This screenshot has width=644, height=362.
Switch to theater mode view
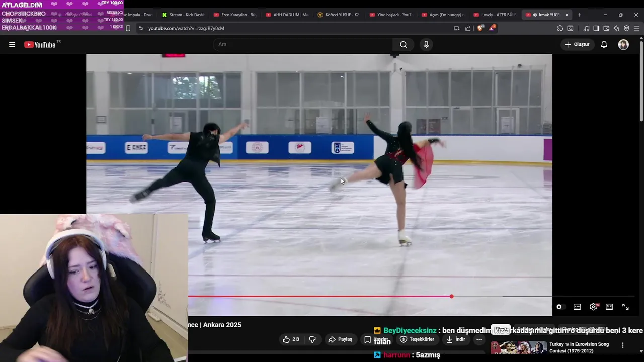point(609,307)
